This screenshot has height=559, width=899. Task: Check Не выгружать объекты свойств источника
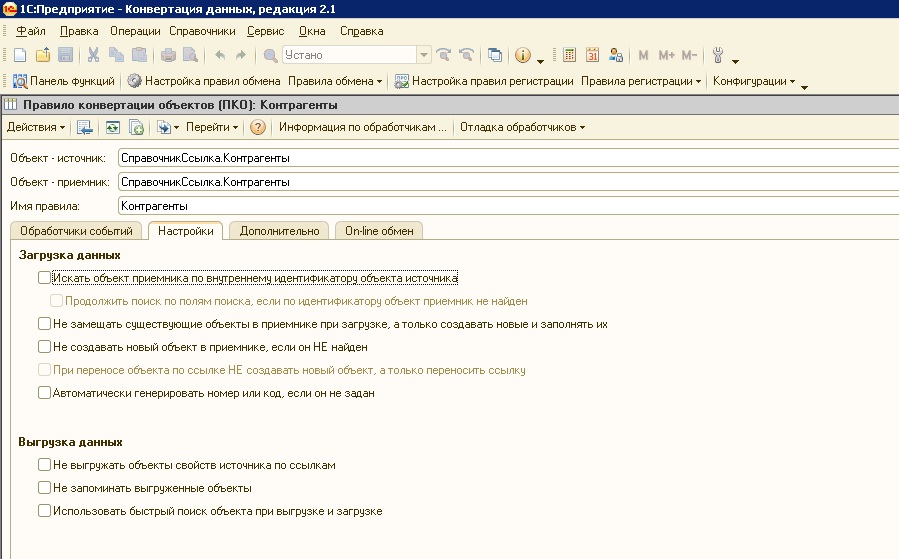(44, 464)
